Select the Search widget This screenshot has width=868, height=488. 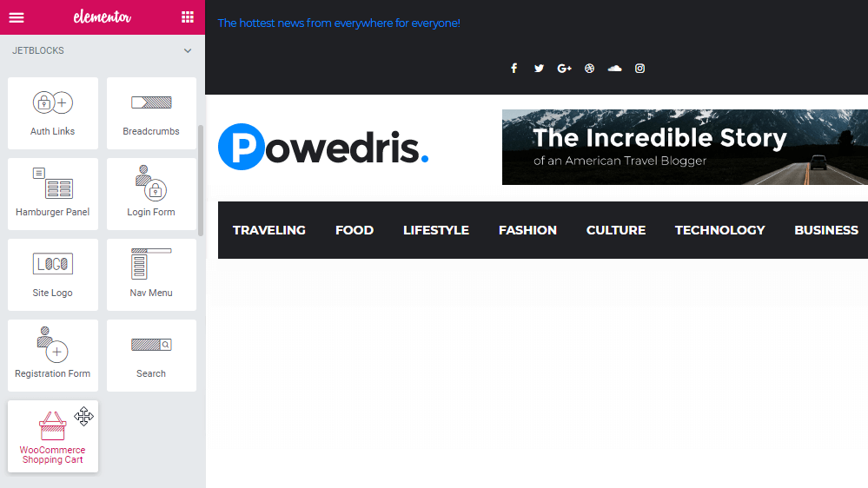[x=151, y=356]
